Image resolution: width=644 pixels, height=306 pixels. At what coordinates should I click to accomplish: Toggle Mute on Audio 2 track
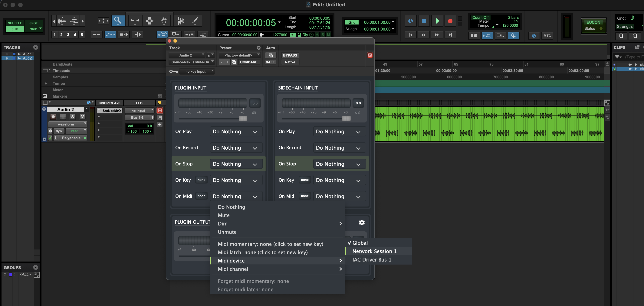click(x=82, y=117)
